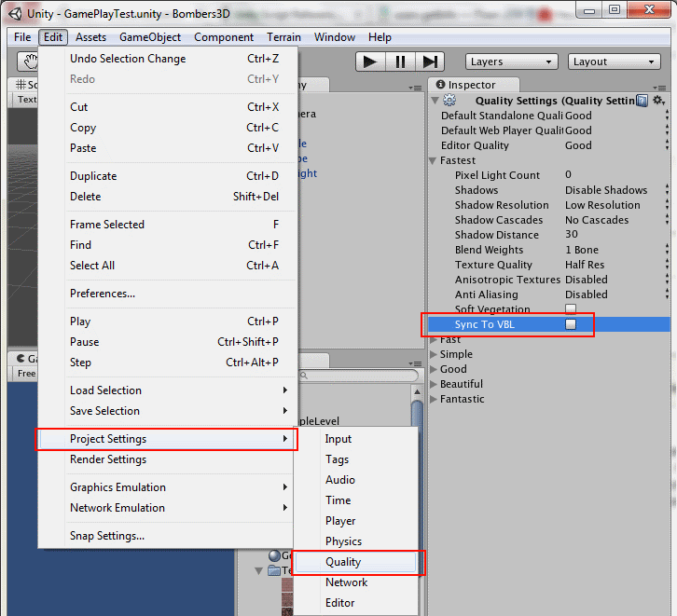Open Default Web Player Quality dropdown

point(617,130)
